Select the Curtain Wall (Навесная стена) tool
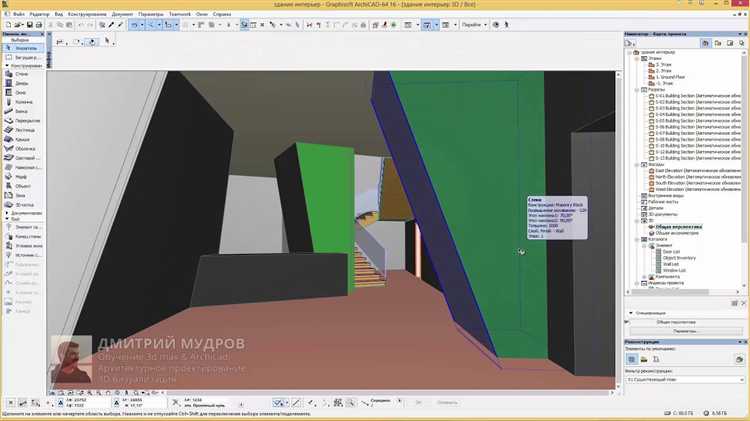This screenshot has width=750, height=421. (x=22, y=167)
